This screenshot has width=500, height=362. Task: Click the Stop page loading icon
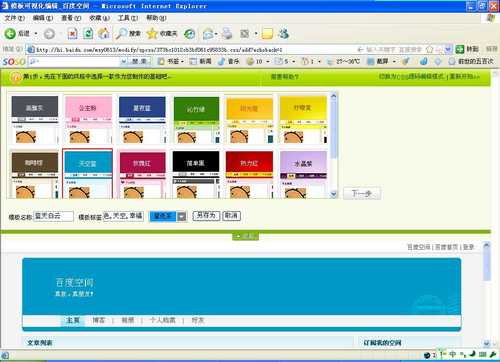pos(73,33)
